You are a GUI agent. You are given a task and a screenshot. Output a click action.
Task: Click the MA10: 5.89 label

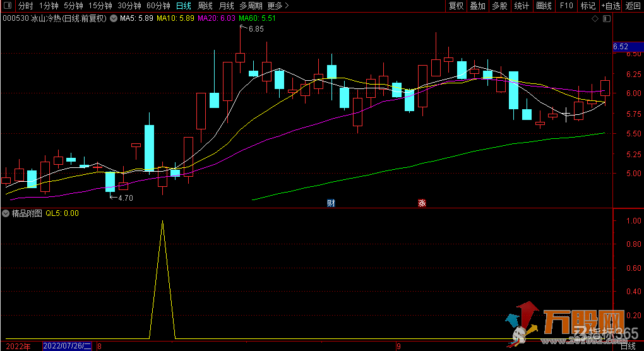click(x=176, y=18)
